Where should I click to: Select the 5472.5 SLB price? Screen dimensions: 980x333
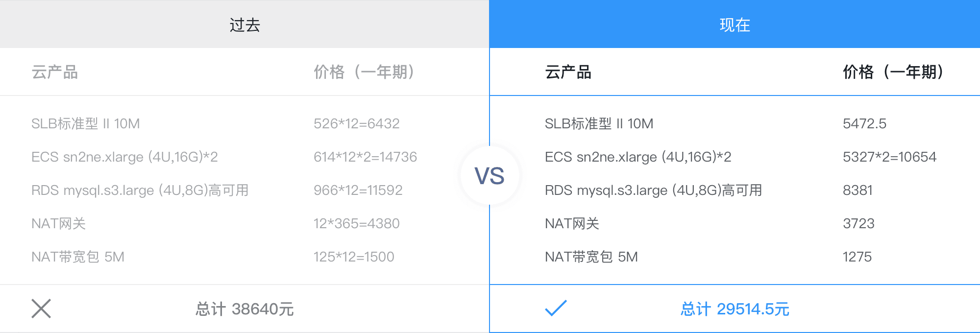point(864,123)
